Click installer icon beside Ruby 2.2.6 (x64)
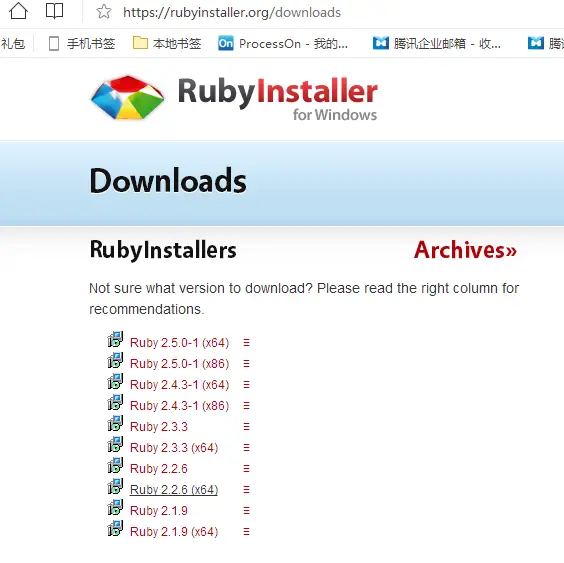 tap(115, 486)
